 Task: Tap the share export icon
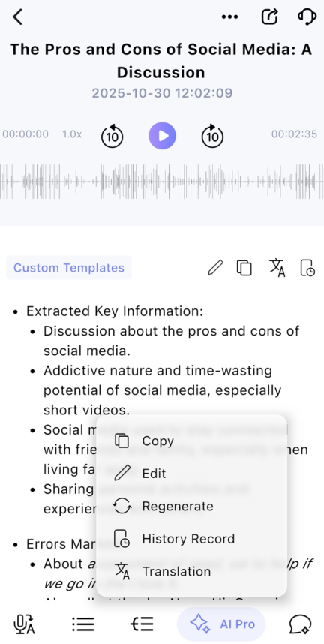[x=269, y=17]
